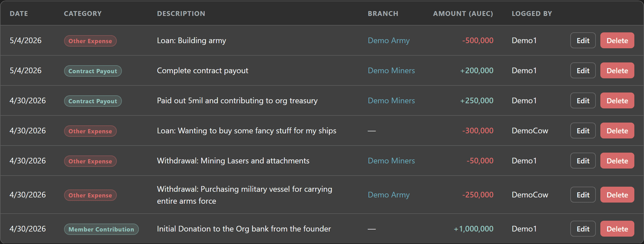644x244 pixels.
Task: Open Demo Army branch in 'military vessel' row
Action: coord(388,195)
